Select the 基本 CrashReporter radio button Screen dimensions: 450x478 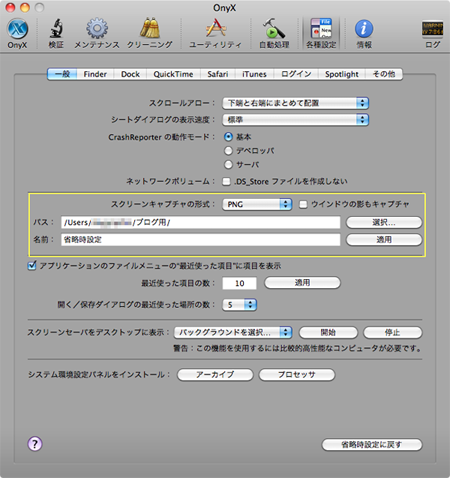click(x=228, y=137)
